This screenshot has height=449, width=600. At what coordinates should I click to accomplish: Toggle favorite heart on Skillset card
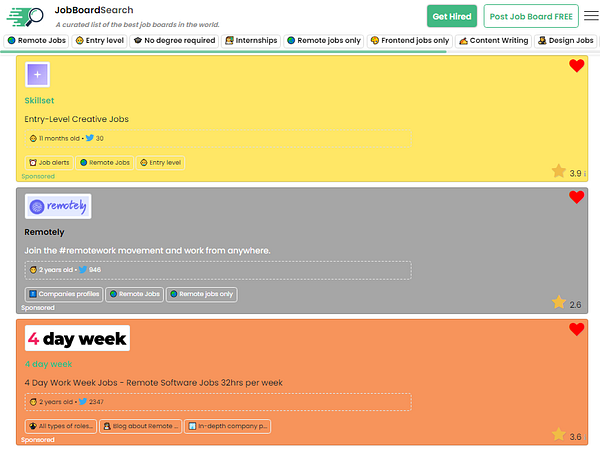click(x=576, y=65)
